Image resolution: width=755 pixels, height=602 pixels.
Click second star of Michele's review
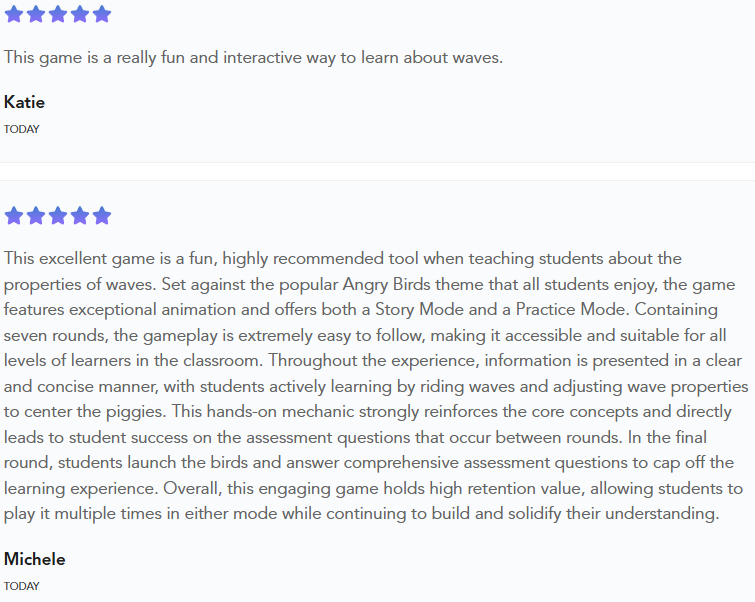(x=36, y=216)
